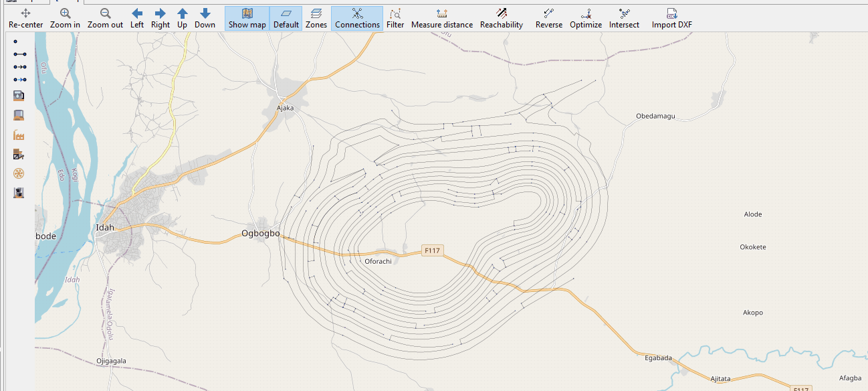
Task: Move the map view Up
Action: pos(183,19)
